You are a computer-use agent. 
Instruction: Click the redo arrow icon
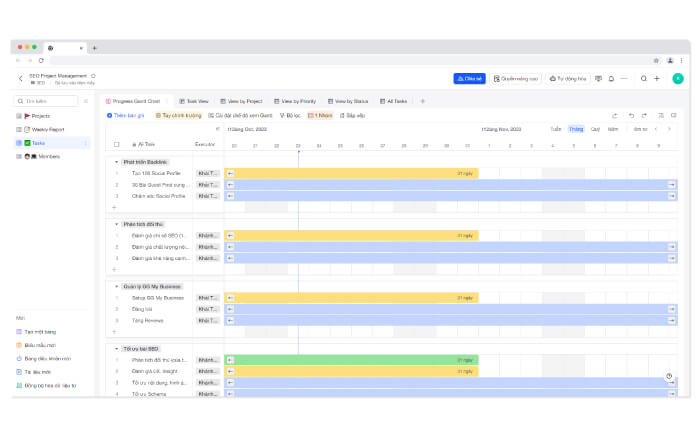click(x=645, y=115)
